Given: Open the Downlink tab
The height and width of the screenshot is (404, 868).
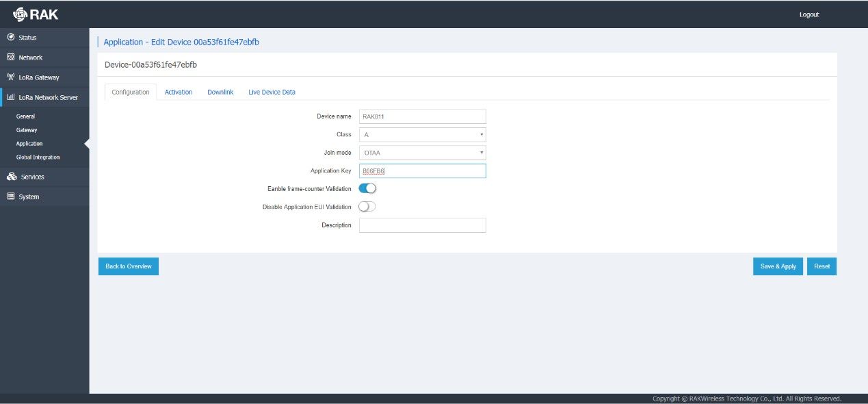Looking at the screenshot, I should pyautogui.click(x=220, y=92).
